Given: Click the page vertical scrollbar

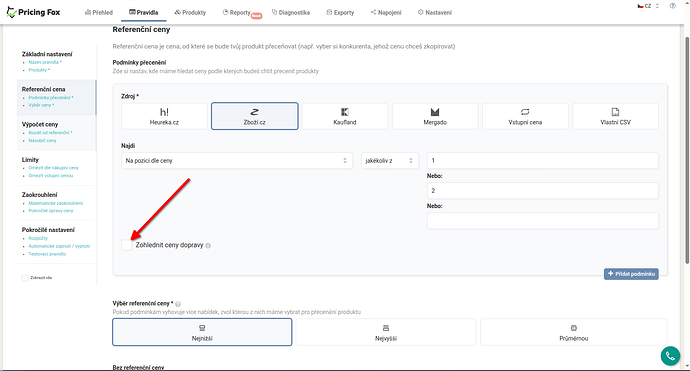Looking at the screenshot, I should [686, 150].
